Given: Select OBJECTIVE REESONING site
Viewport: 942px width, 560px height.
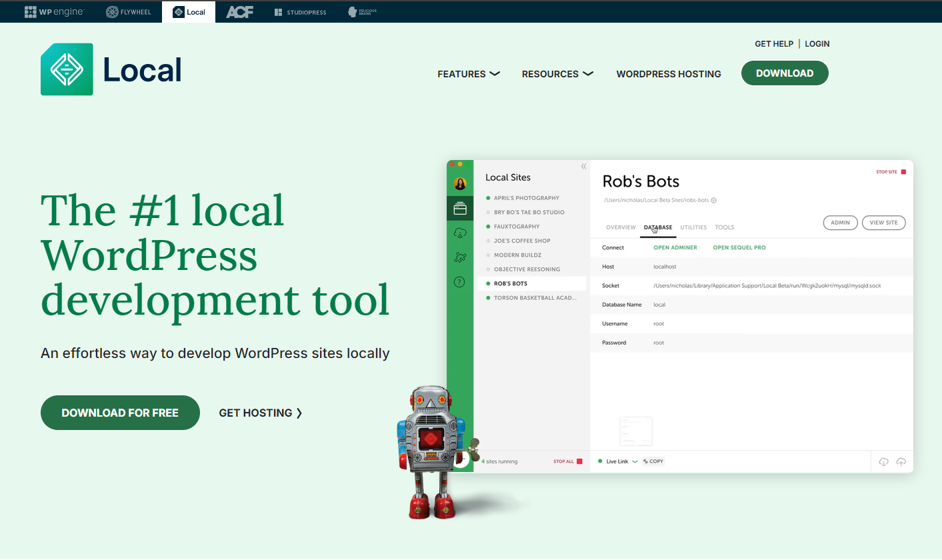Looking at the screenshot, I should click(523, 269).
